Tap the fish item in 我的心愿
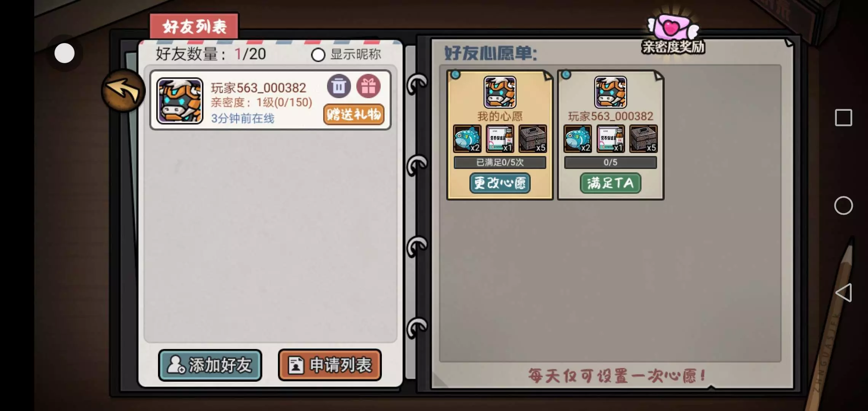 point(467,139)
